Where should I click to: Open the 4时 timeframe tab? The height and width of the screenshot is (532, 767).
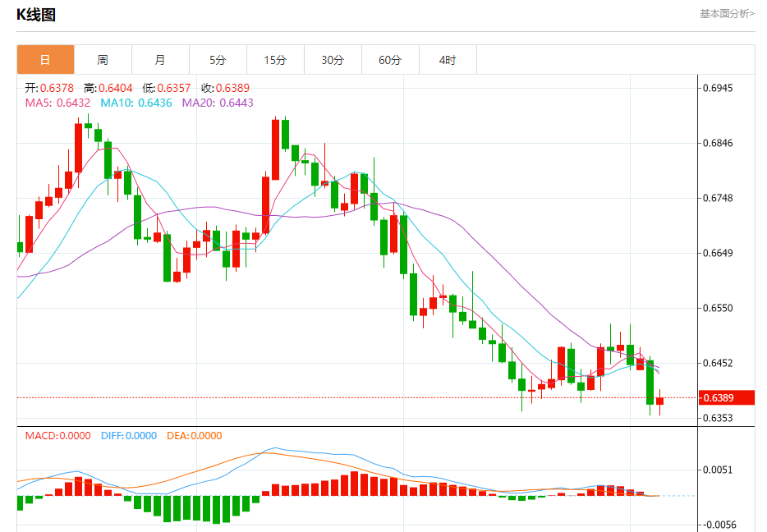click(x=448, y=60)
